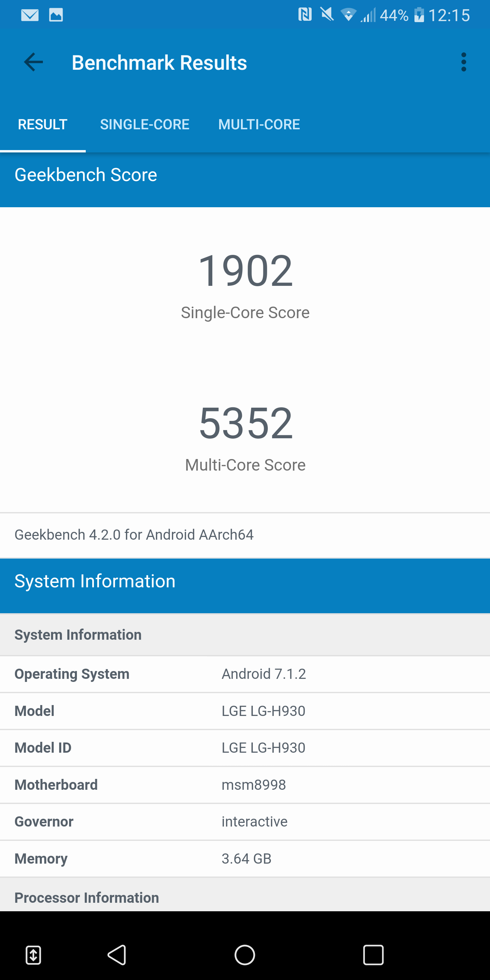Tap LGE LG-H930 in Model row
The image size is (490, 980).
264,710
